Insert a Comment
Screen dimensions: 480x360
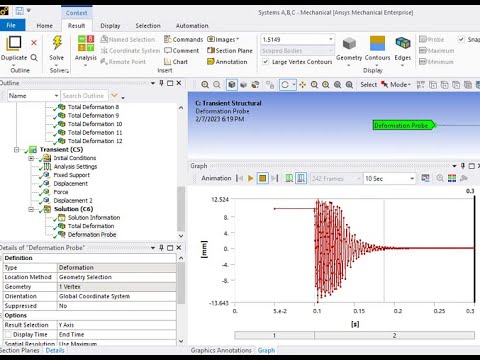[x=182, y=51]
